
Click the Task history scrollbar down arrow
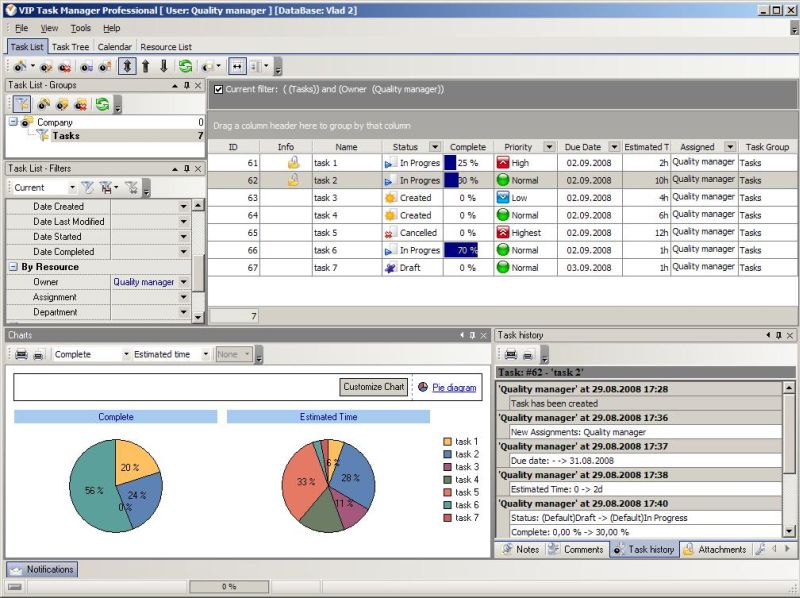point(791,532)
